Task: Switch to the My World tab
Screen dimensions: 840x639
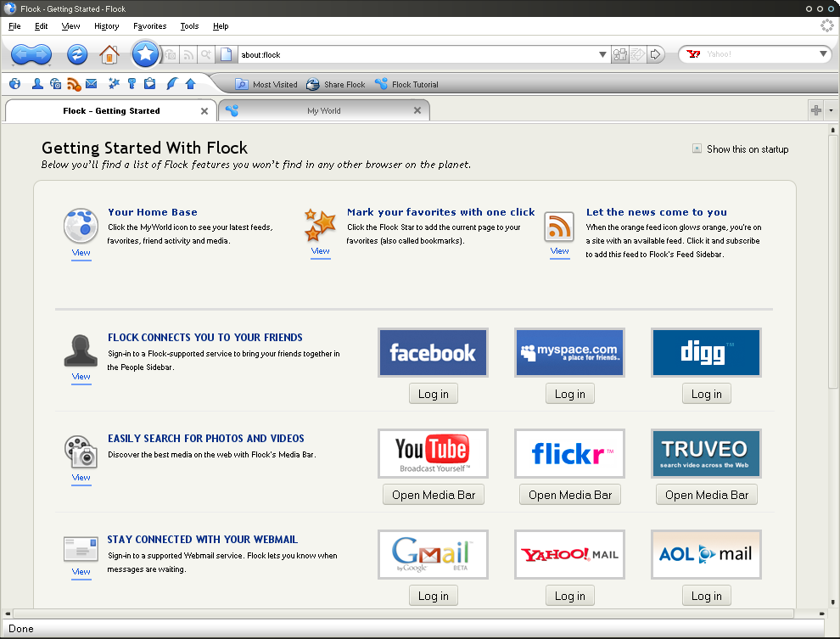Action: tap(324, 110)
